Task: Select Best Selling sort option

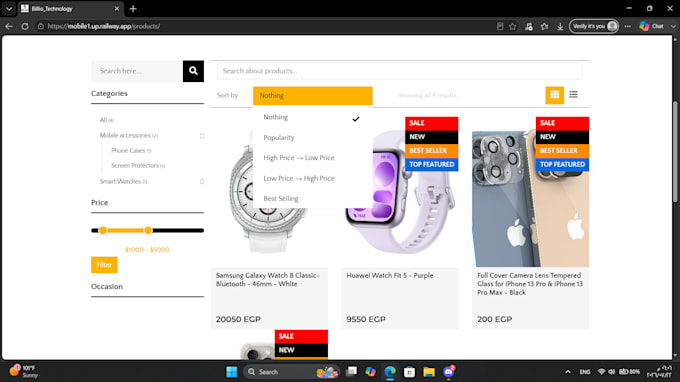Action: (x=312, y=199)
